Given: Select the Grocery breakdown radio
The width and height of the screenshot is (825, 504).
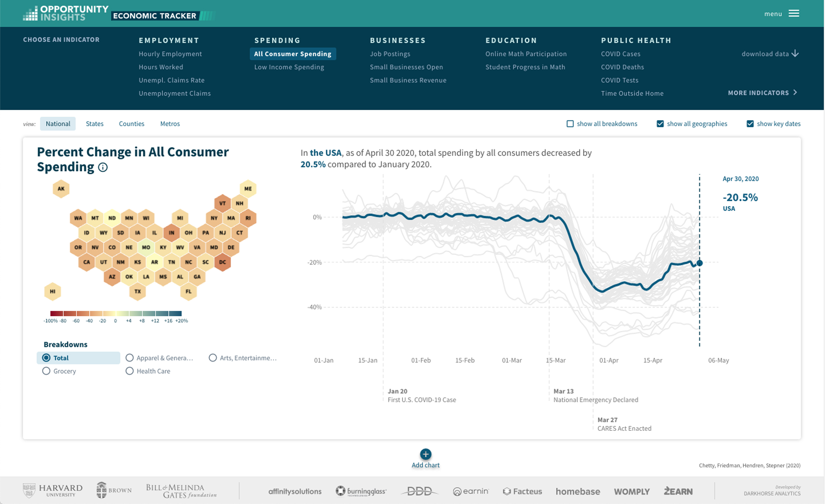Looking at the screenshot, I should (46, 371).
